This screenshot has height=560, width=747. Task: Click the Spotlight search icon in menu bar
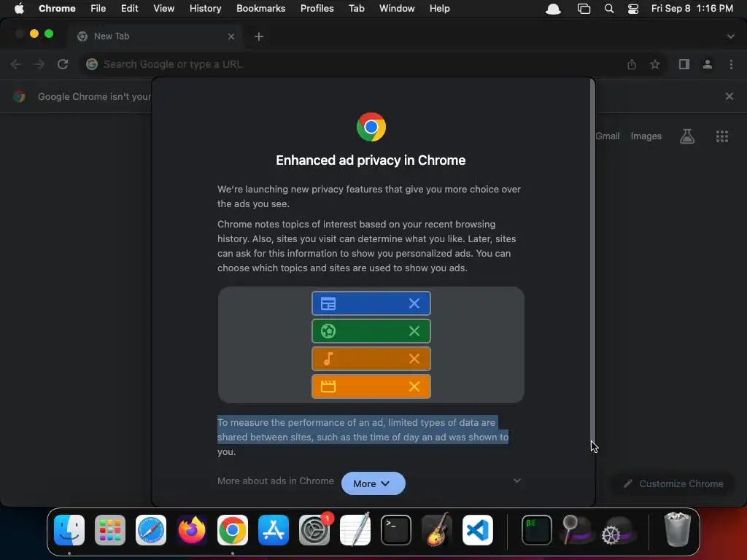[609, 9]
